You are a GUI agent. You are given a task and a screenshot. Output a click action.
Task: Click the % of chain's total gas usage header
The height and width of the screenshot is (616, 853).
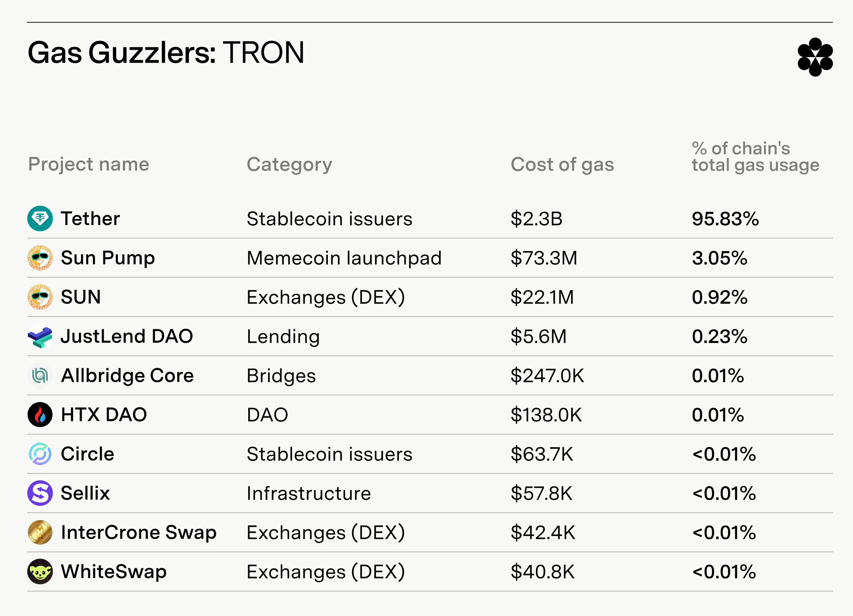pos(755,157)
